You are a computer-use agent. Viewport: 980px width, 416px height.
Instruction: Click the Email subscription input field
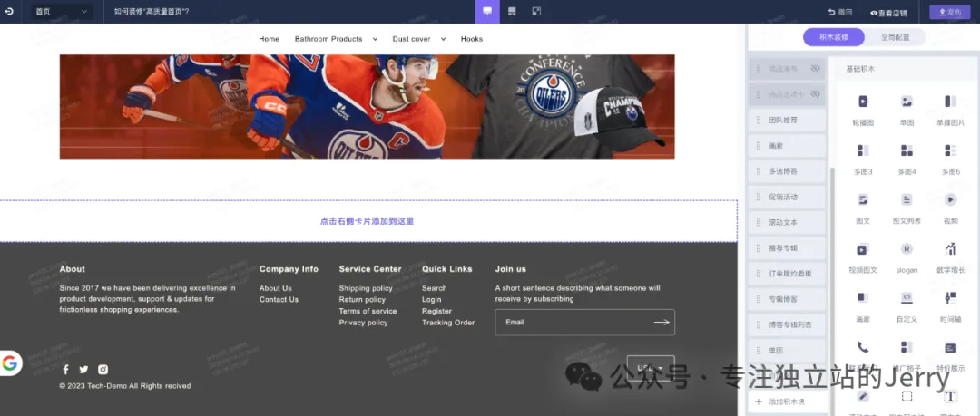(x=585, y=323)
